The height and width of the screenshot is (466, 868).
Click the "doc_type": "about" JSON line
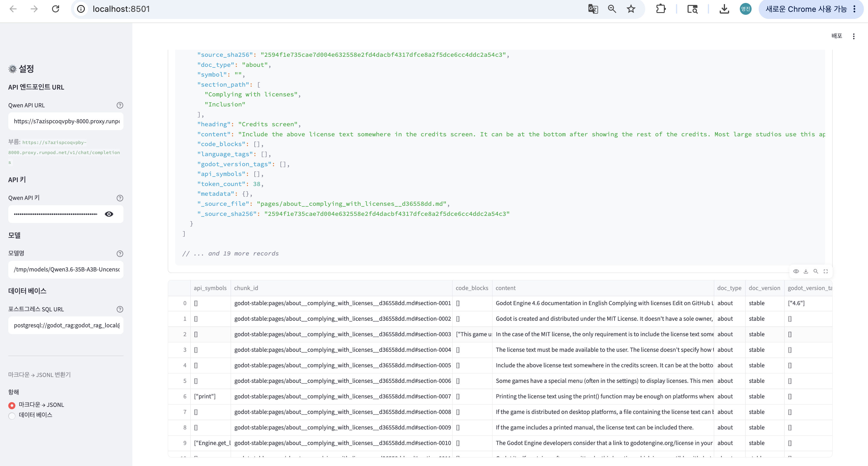[x=234, y=65]
